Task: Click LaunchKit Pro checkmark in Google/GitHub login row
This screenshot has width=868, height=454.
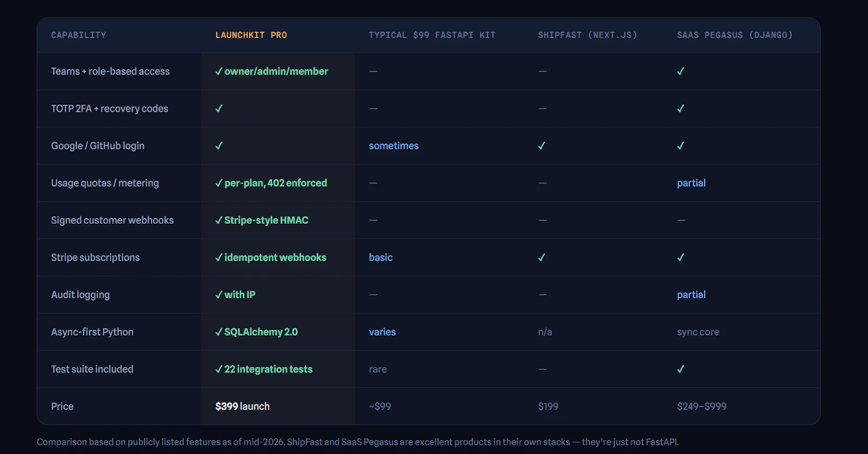Action: click(219, 146)
